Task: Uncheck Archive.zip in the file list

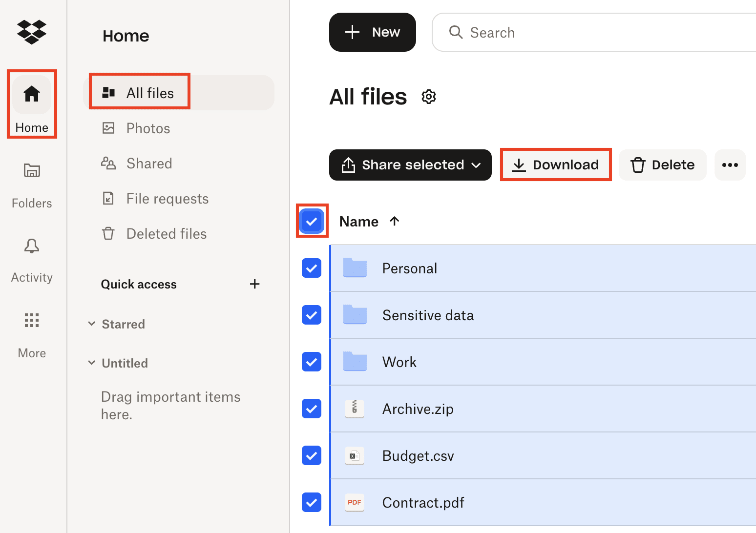Action: click(x=311, y=409)
